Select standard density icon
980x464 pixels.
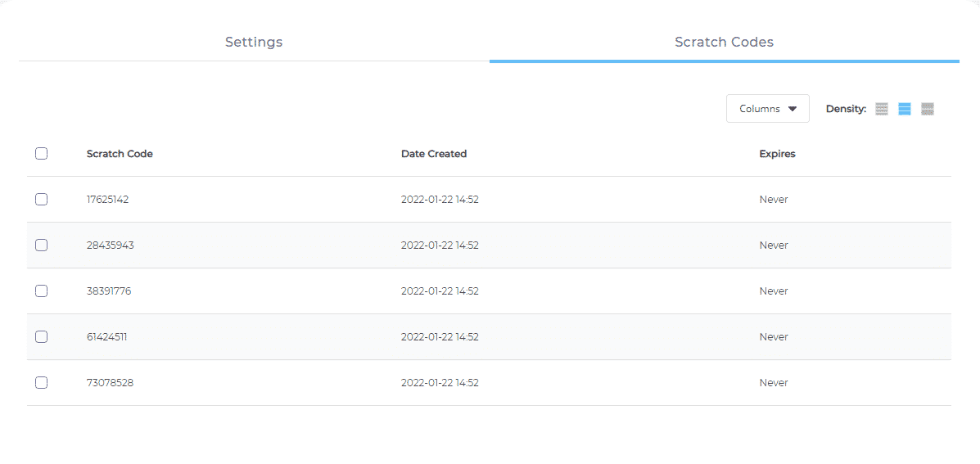905,109
